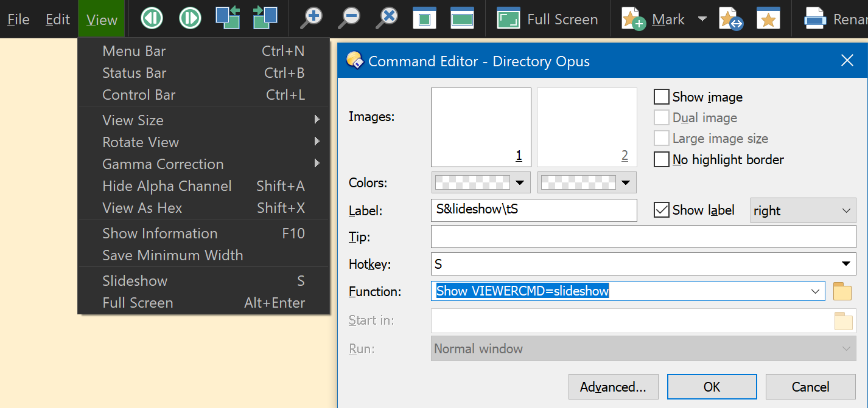Reset zoom with the X magnifier
This screenshot has height=408, width=868.
pos(387,18)
